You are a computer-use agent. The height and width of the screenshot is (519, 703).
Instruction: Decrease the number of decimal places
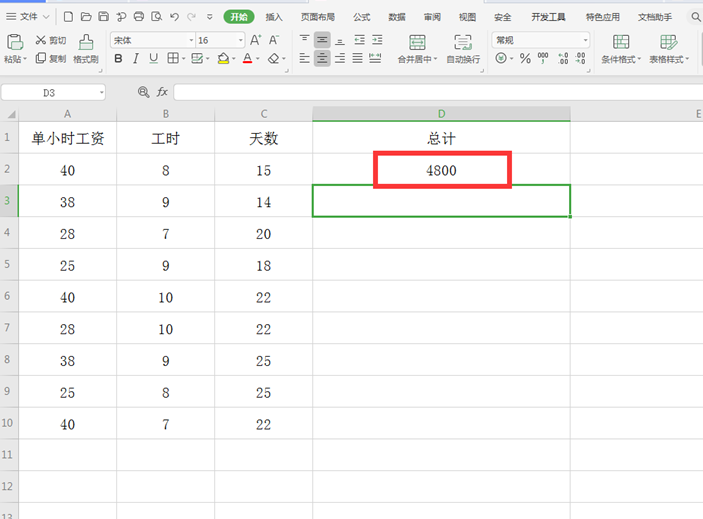point(580,58)
